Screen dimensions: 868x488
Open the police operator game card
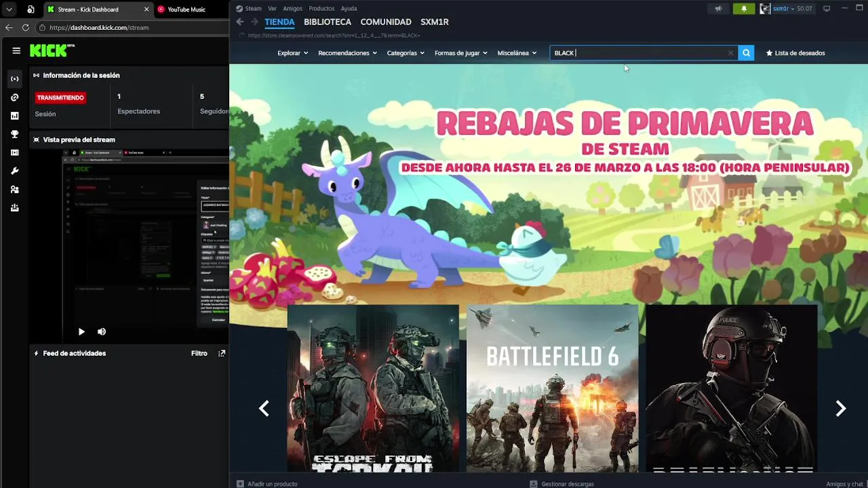point(732,388)
